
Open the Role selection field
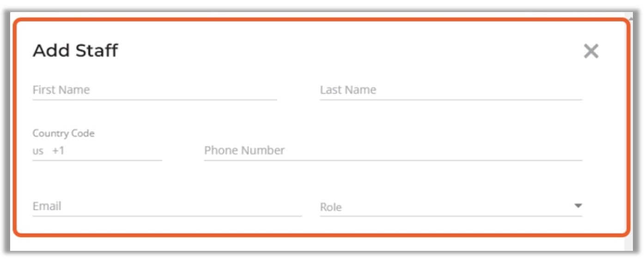[444, 207]
